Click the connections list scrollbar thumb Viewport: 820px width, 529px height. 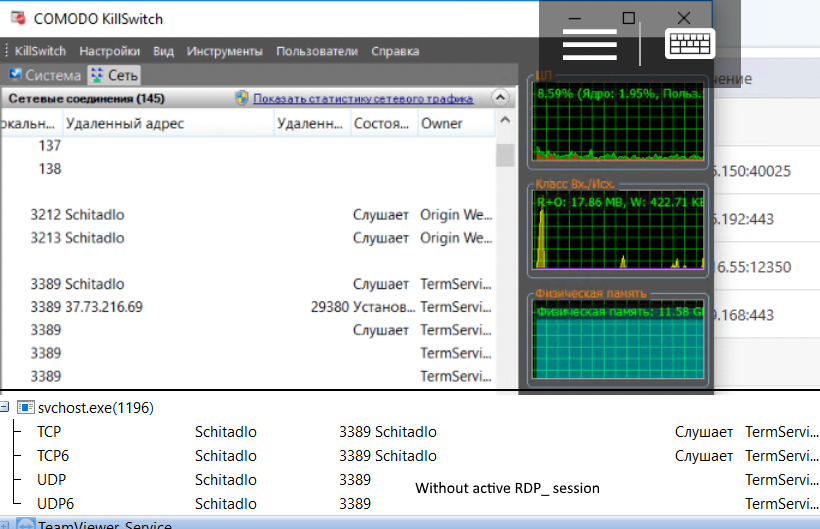tap(505, 155)
